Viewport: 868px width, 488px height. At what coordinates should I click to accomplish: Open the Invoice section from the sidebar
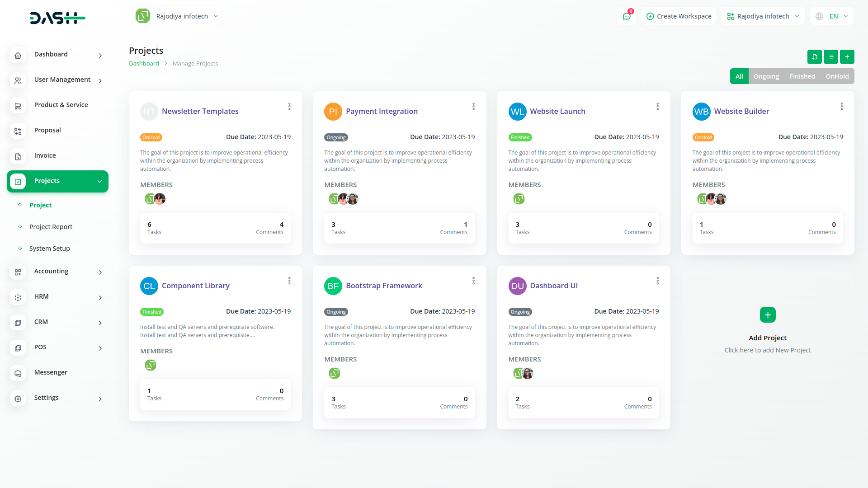pos(45,155)
